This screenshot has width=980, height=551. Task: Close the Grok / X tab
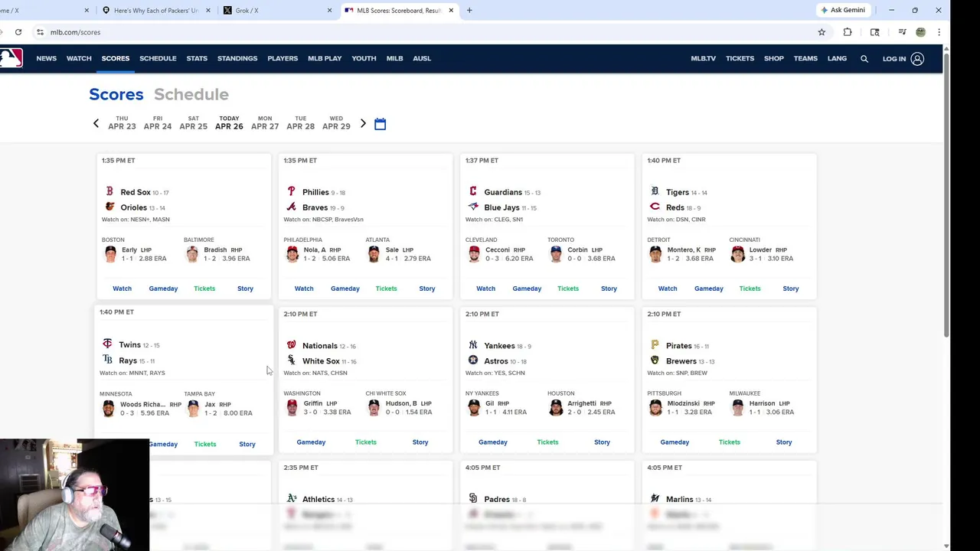tap(330, 11)
